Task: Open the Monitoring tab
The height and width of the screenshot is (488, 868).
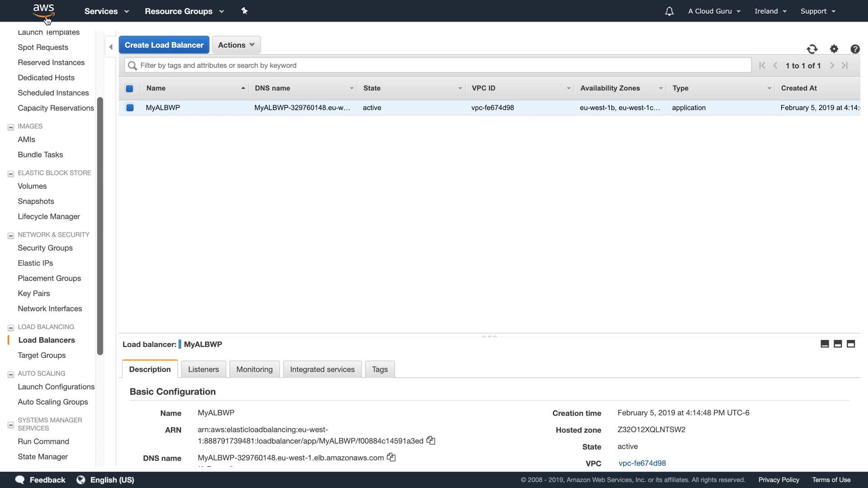Action: coord(254,369)
